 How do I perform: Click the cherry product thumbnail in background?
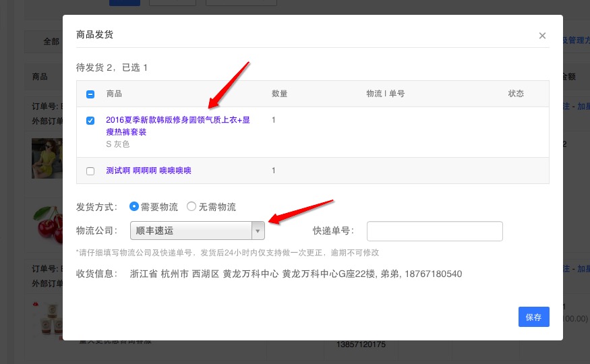48,225
